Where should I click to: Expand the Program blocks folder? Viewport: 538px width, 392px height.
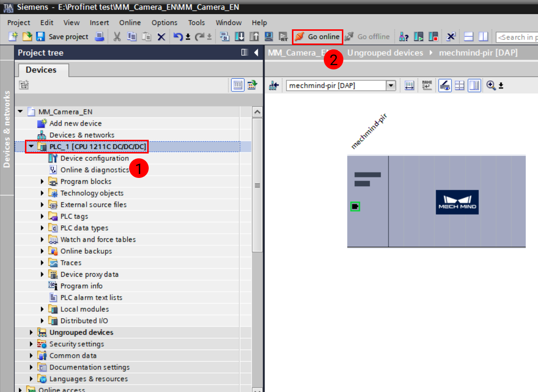(42, 182)
